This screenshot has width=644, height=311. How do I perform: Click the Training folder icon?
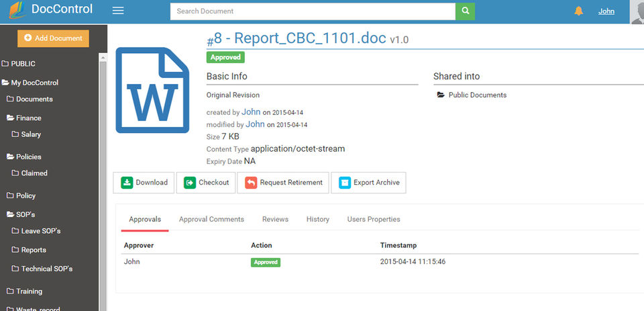(x=10, y=292)
